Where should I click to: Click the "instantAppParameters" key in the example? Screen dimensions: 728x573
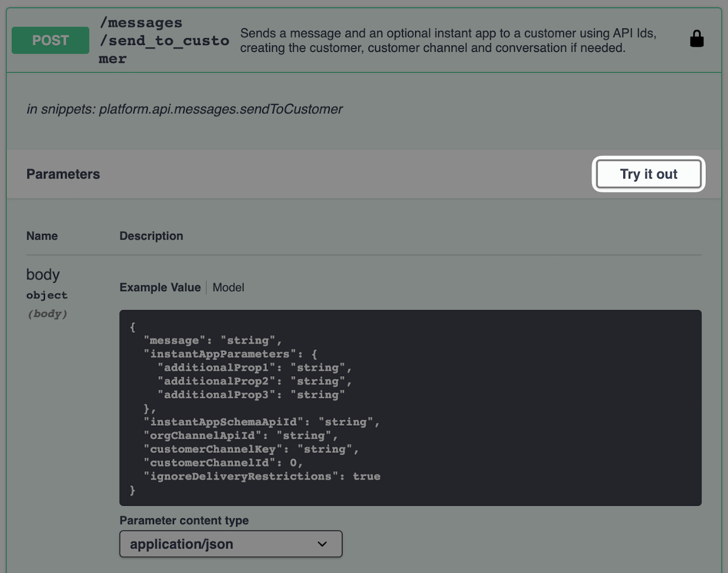[220, 354]
